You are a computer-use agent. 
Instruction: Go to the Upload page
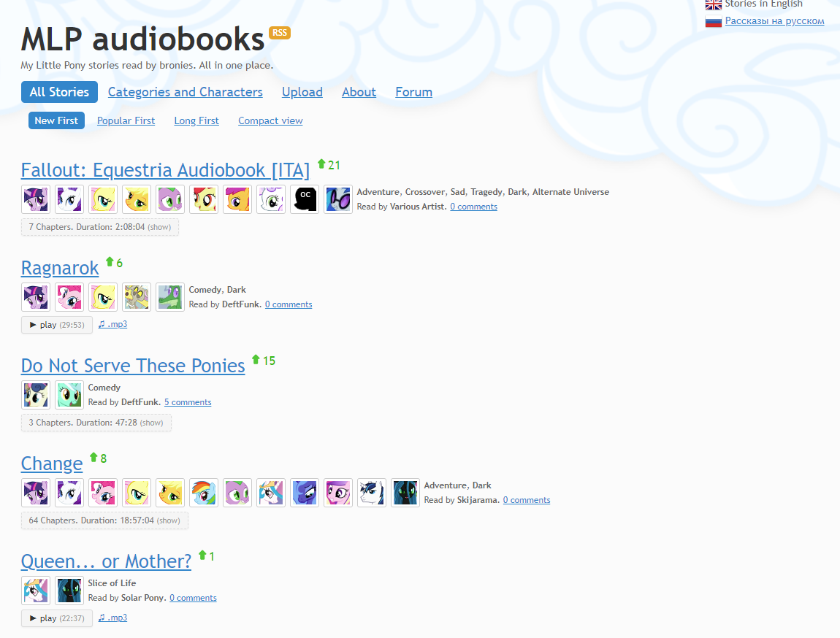pyautogui.click(x=302, y=92)
